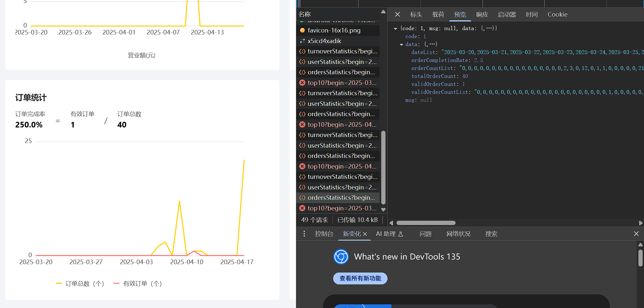
Task: Switch to the 响应 tab
Action: pos(482,14)
